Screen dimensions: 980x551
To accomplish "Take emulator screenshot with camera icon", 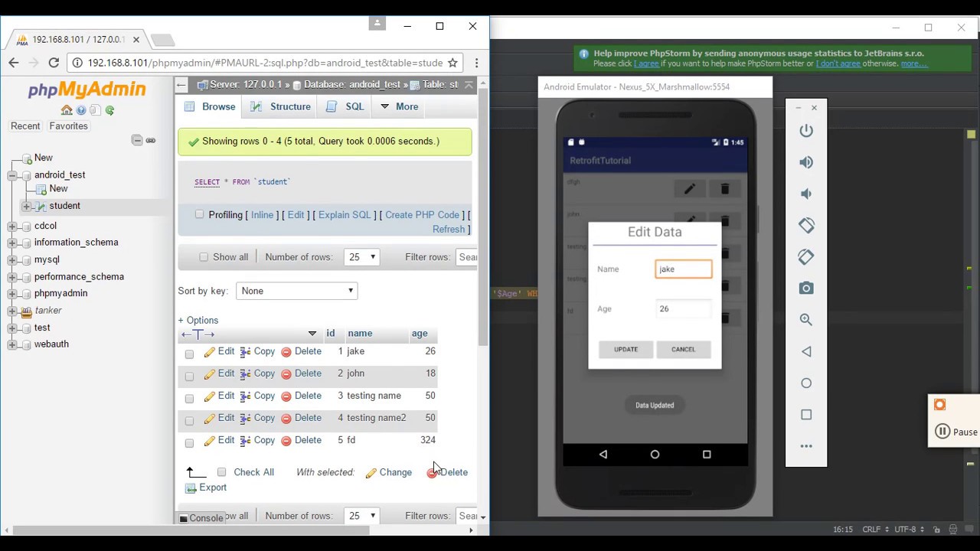I will tap(806, 288).
